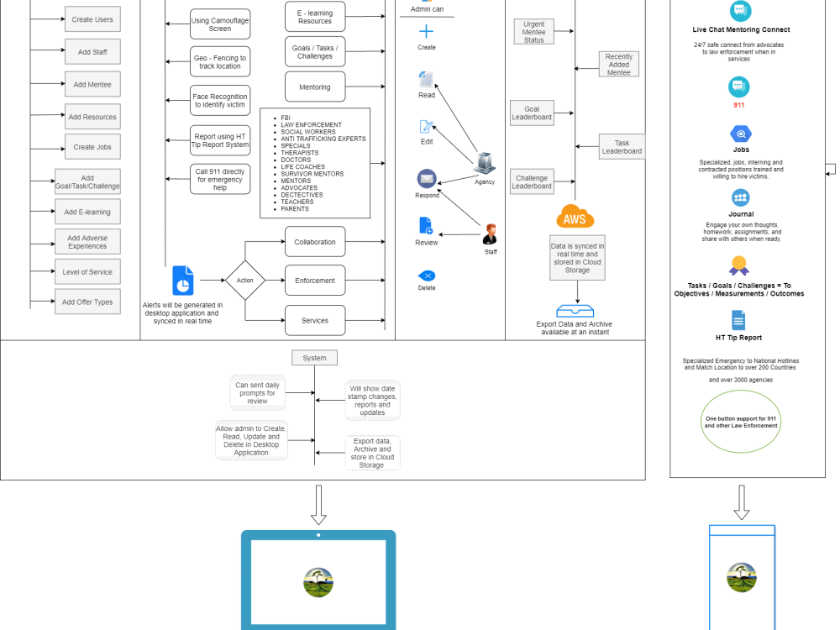Open the Edit pencil icon
This screenshot has height=630, width=840.
tap(426, 129)
